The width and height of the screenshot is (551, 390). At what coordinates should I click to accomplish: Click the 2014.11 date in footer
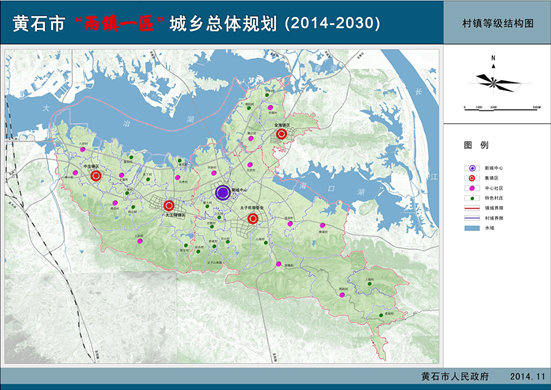point(527,377)
